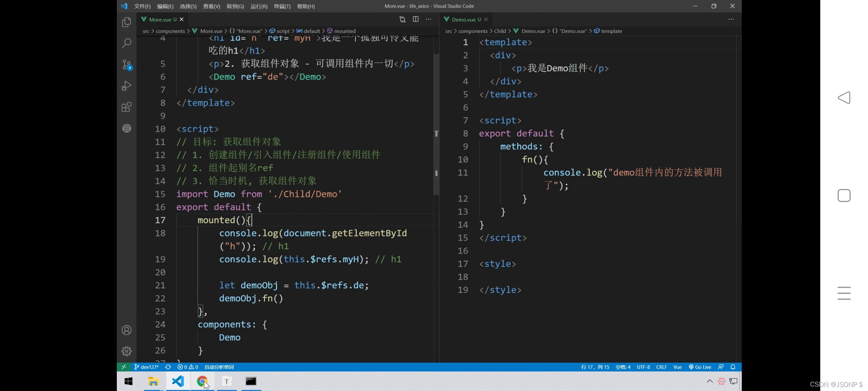The width and height of the screenshot is (868, 391).
Task: Click the open changes icon in left editor toolbar
Action: point(402,20)
